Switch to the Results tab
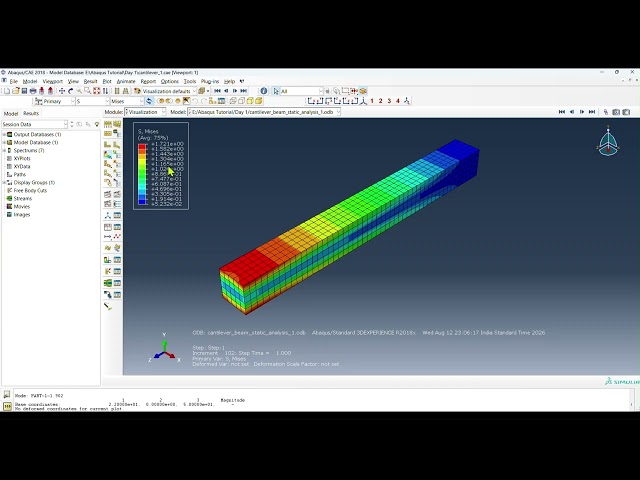 point(31,113)
